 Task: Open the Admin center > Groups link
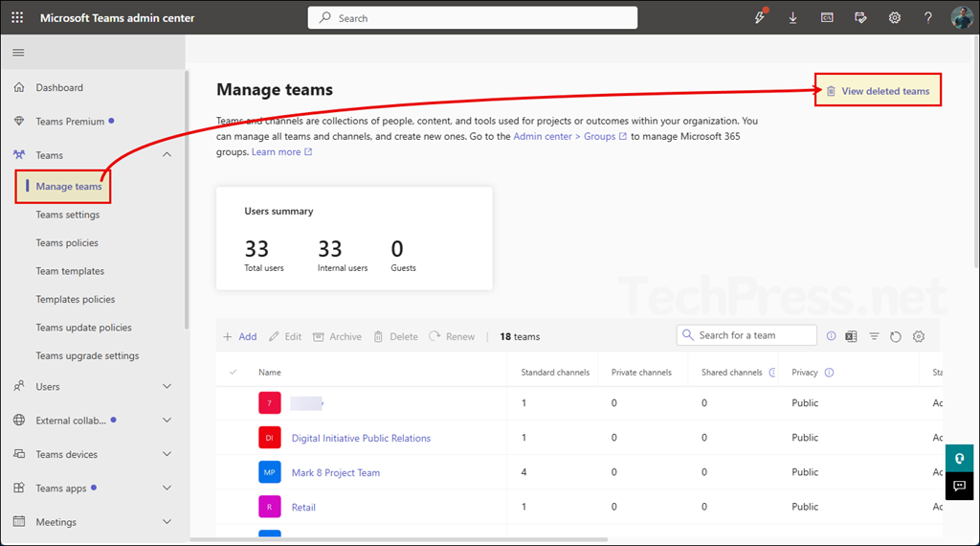[569, 136]
